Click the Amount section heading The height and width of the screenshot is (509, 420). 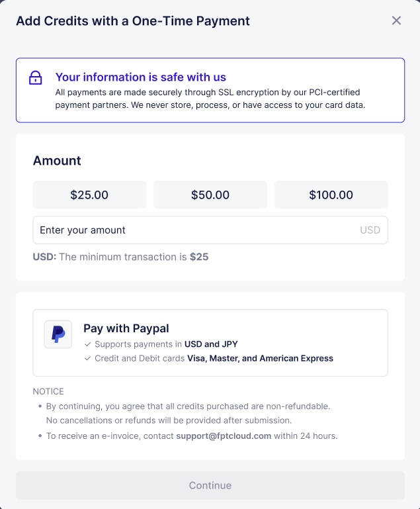pyautogui.click(x=57, y=161)
